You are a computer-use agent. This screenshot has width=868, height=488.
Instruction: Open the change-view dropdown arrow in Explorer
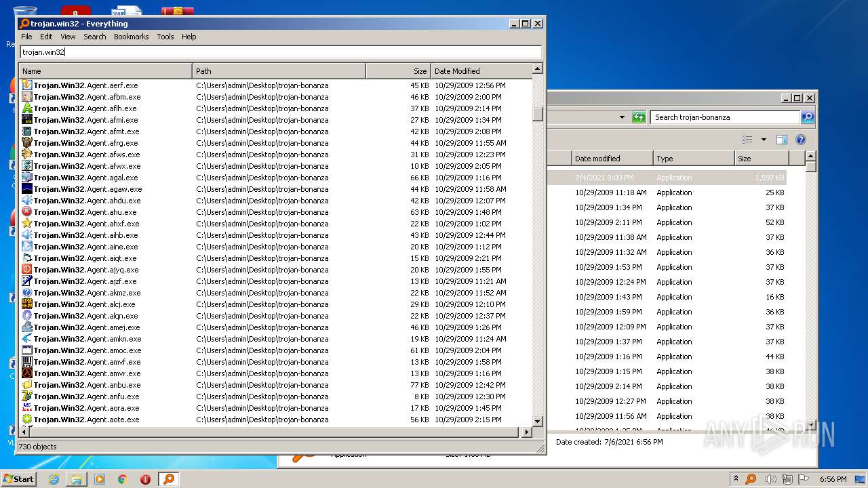764,140
